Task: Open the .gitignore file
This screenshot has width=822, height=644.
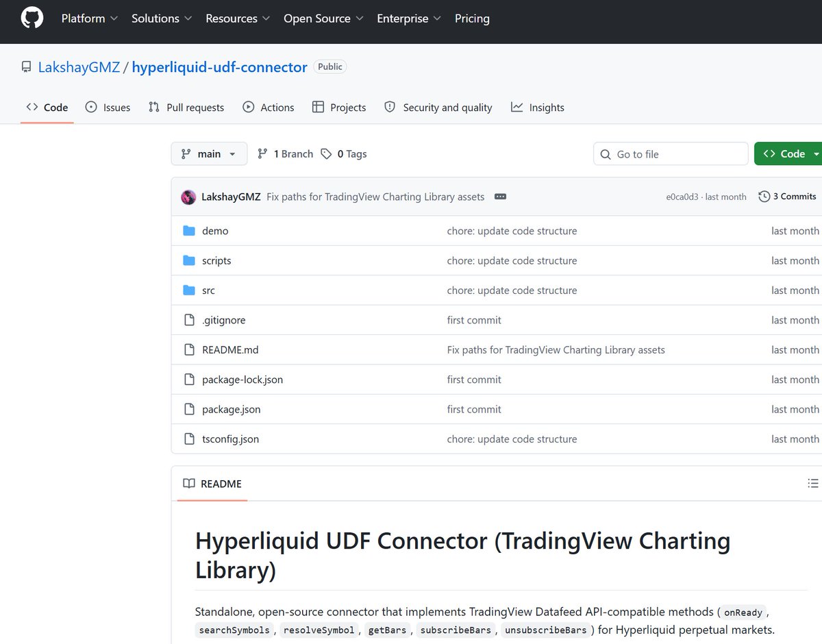Action: 223,320
